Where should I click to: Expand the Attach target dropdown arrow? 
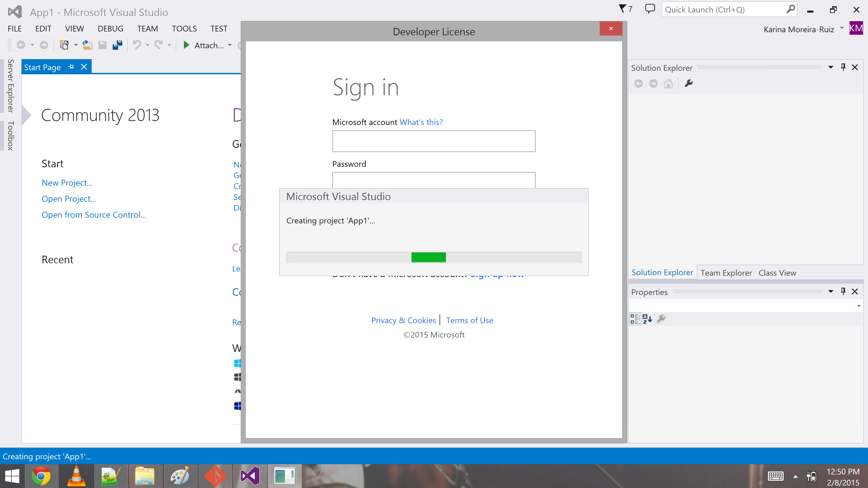pos(230,45)
